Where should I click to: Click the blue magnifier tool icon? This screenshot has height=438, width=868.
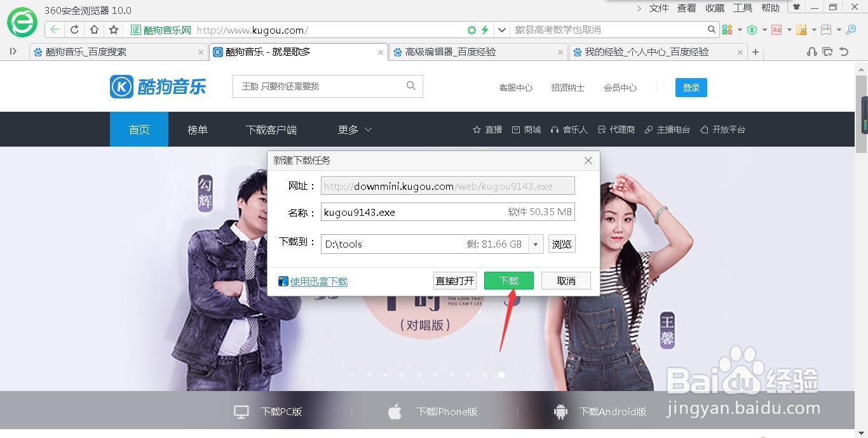point(851,30)
